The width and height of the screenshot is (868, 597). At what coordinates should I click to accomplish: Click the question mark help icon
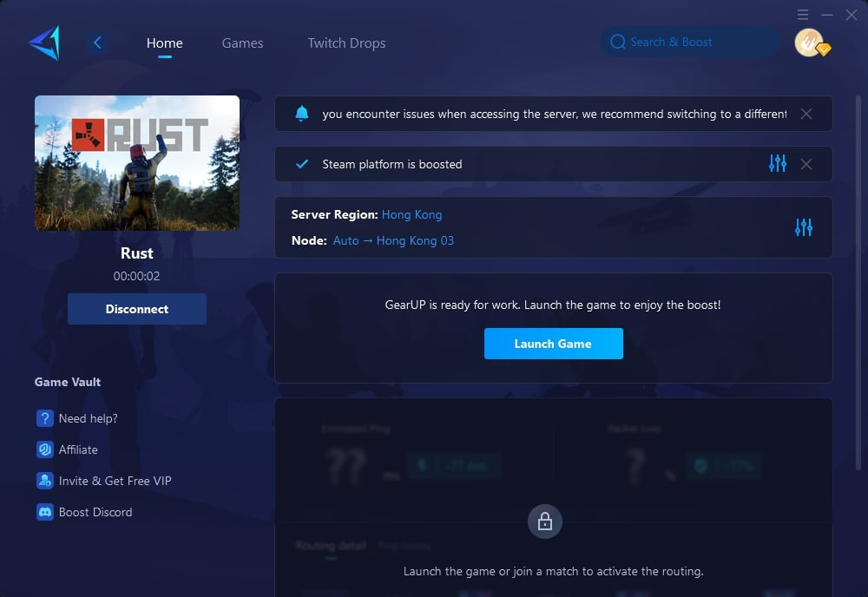(x=45, y=418)
